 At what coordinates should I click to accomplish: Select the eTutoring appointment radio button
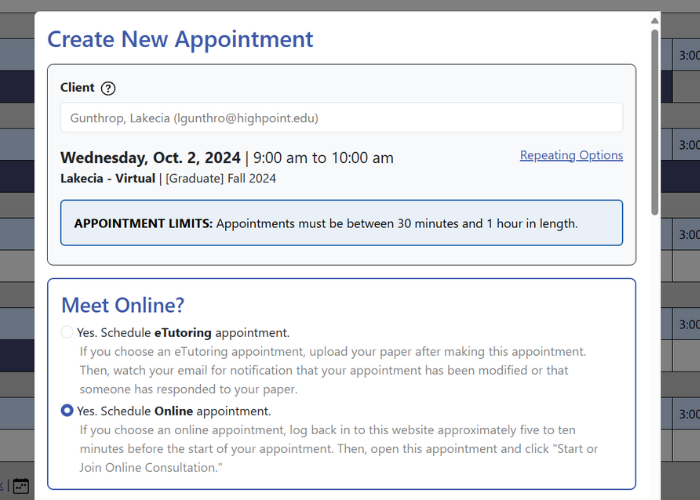(67, 333)
